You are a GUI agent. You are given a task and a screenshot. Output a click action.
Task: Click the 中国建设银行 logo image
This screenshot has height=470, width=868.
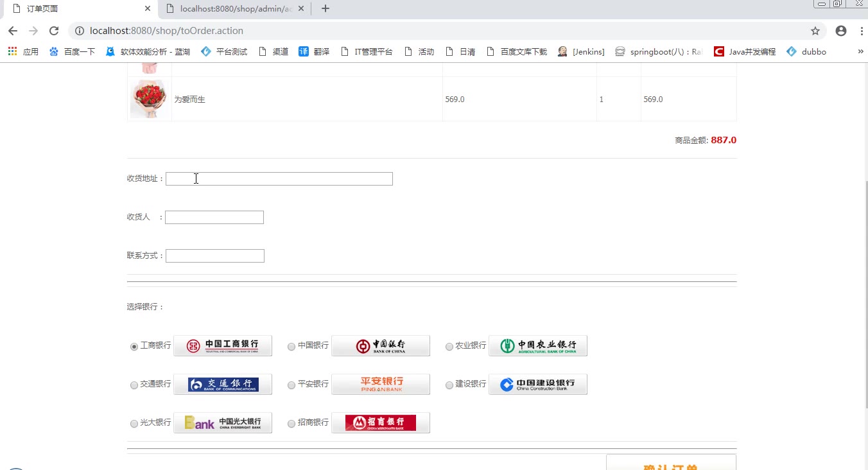538,384
